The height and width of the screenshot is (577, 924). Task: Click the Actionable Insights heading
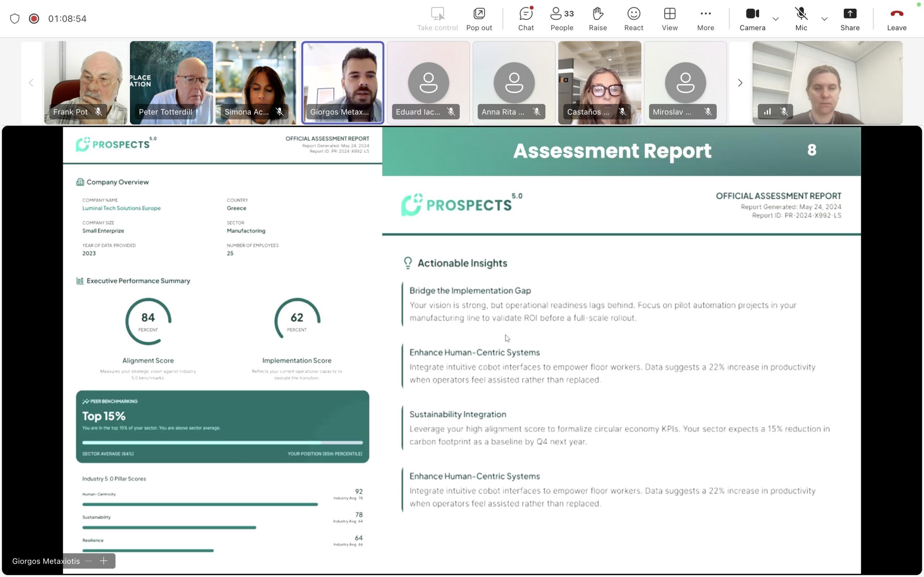(462, 263)
